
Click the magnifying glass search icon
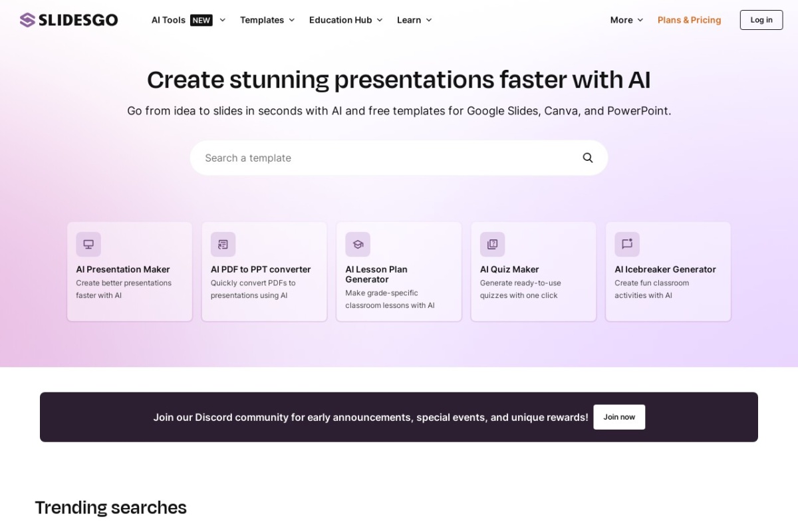click(588, 158)
